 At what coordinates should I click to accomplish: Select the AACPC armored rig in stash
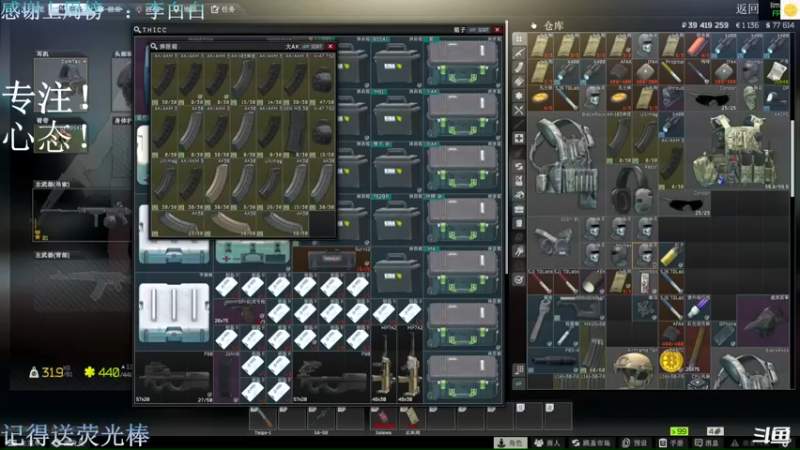(x=736, y=151)
